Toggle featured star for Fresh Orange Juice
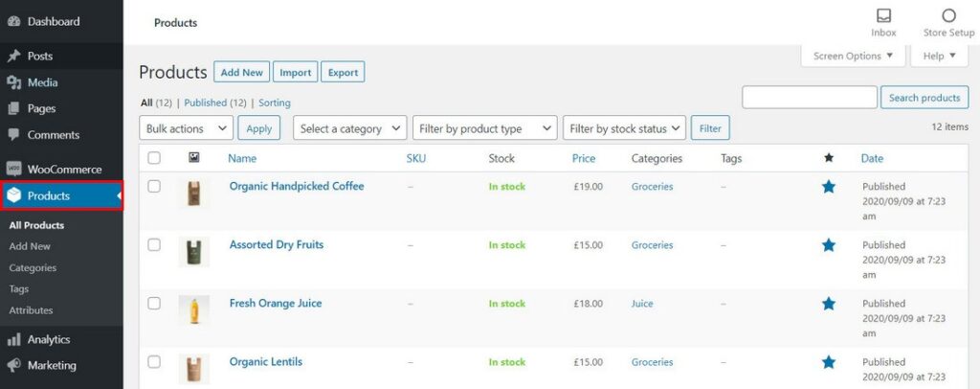Screen dimensions: 980x389 tap(829, 304)
